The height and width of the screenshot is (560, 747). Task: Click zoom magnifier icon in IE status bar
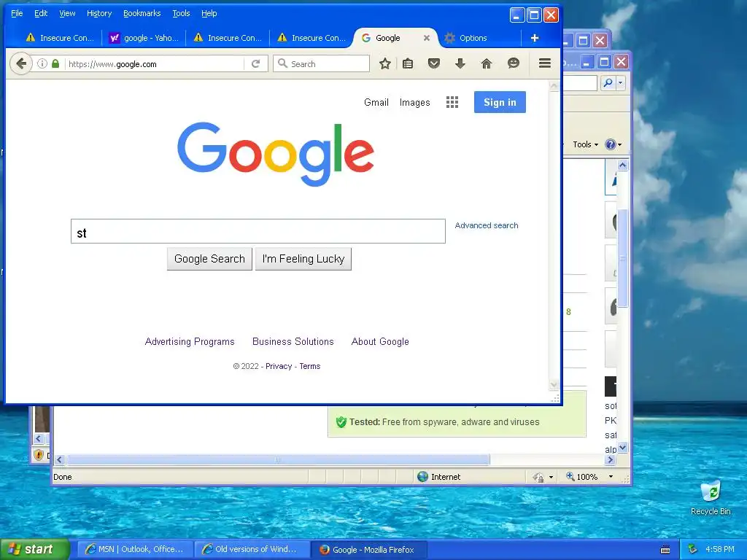pos(570,476)
